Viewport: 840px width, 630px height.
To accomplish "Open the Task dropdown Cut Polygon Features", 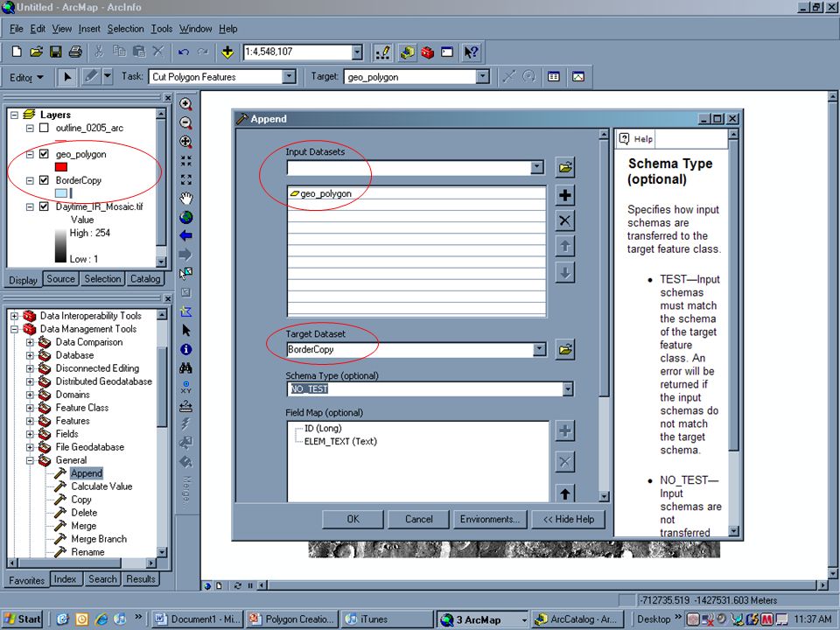I will [290, 77].
